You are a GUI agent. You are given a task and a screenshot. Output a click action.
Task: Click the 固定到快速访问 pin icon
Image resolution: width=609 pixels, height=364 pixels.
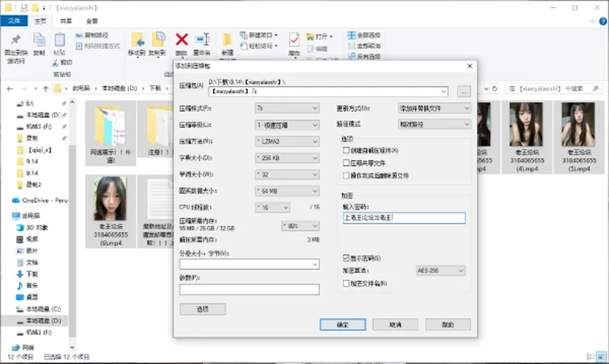point(15,39)
